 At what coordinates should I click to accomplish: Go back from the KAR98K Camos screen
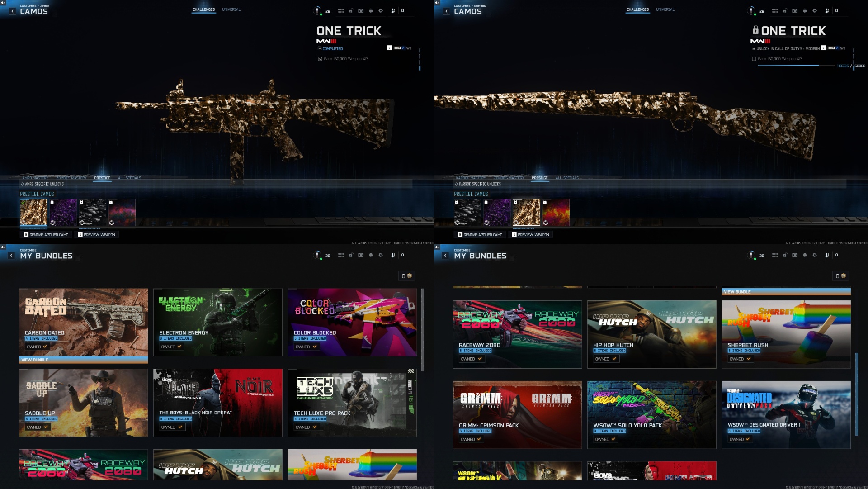446,11
